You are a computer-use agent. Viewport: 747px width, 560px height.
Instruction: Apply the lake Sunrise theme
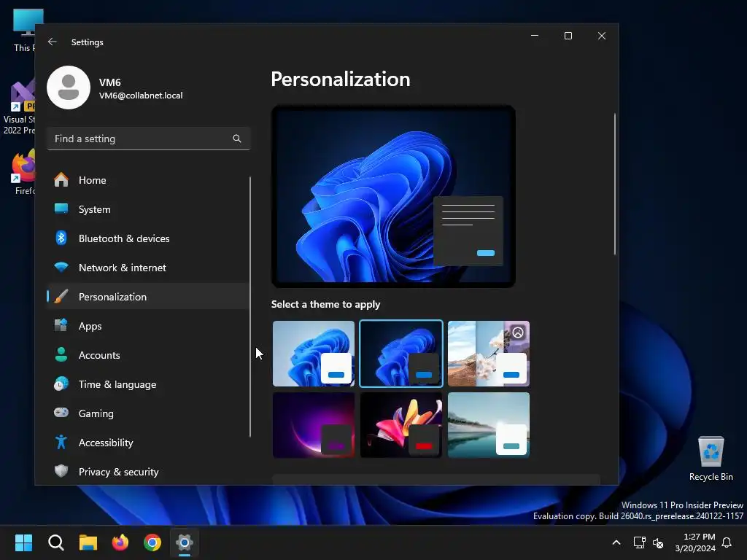[488, 425]
